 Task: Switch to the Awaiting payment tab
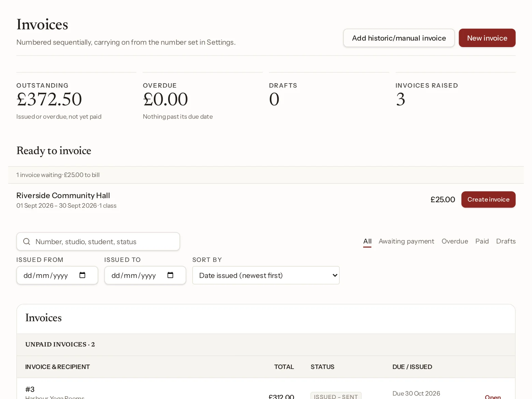pos(406,241)
